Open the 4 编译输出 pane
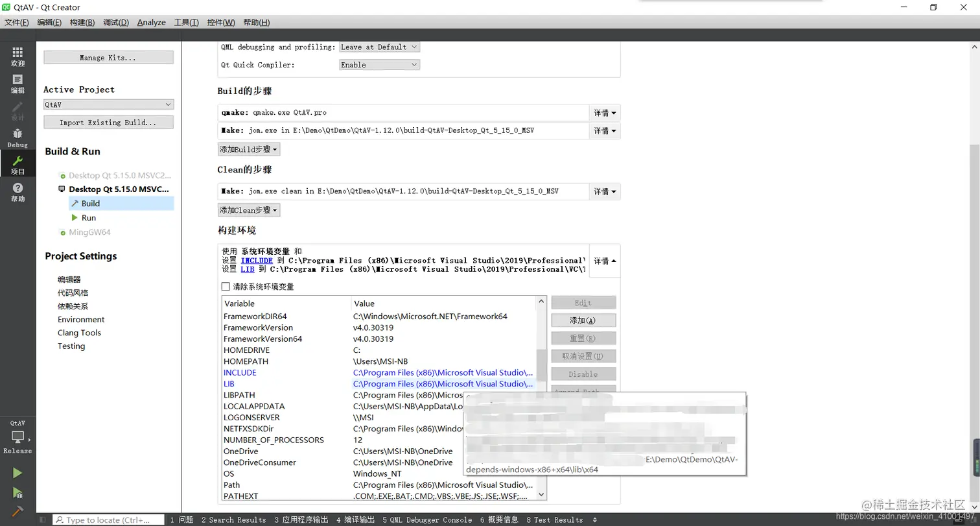Viewport: 980px width, 526px height. tap(355, 520)
